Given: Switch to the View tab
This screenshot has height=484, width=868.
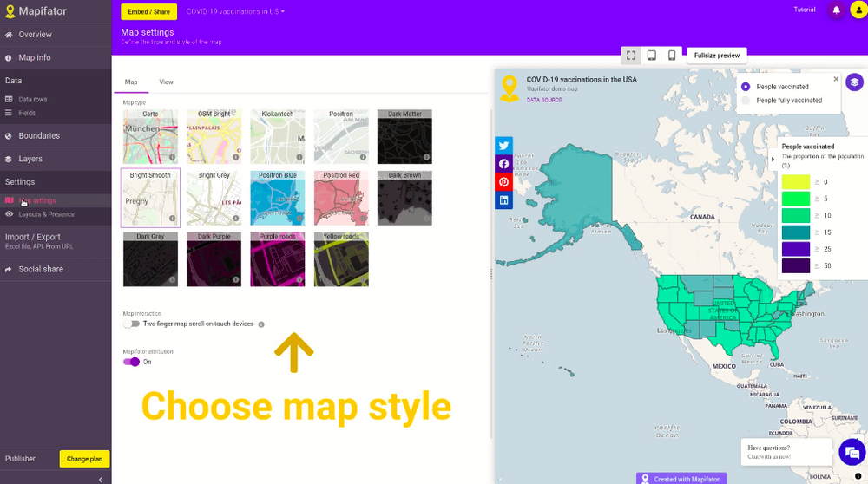Looking at the screenshot, I should click(166, 82).
